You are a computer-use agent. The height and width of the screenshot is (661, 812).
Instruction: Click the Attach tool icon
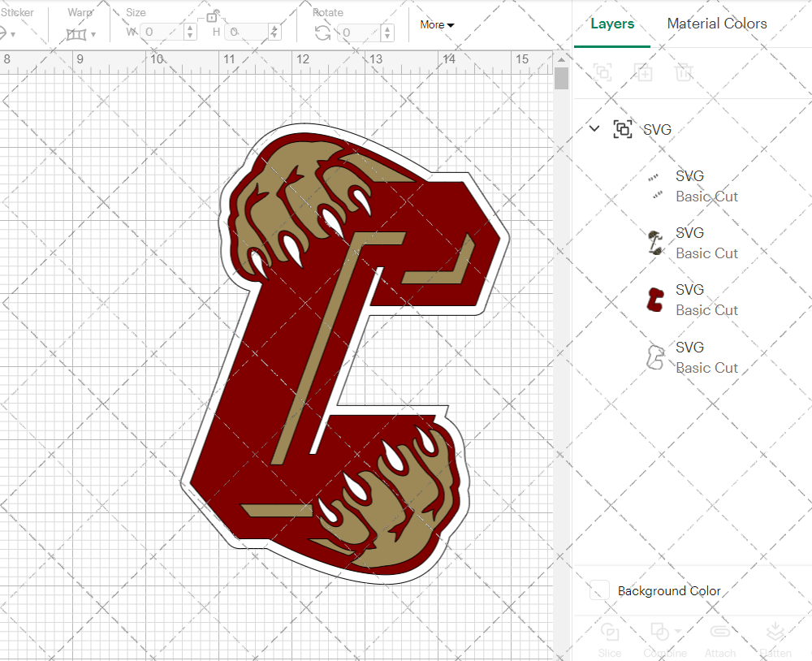coord(719,632)
